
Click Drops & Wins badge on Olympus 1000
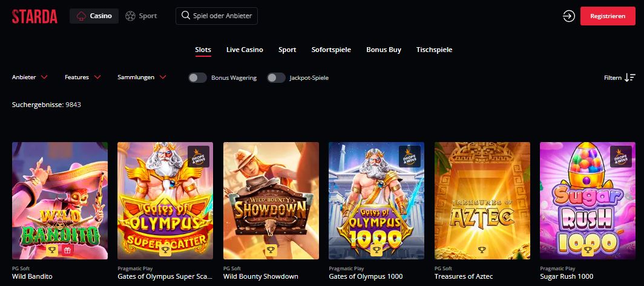pos(410,157)
